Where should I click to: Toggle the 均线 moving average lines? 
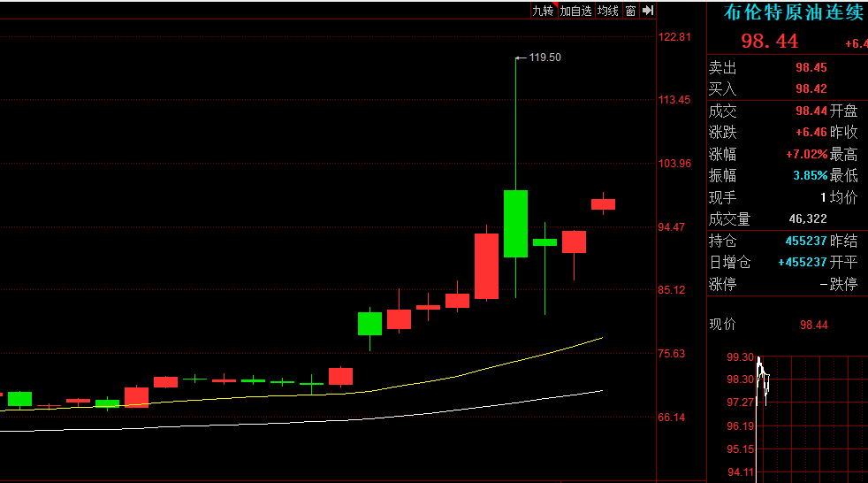[608, 11]
